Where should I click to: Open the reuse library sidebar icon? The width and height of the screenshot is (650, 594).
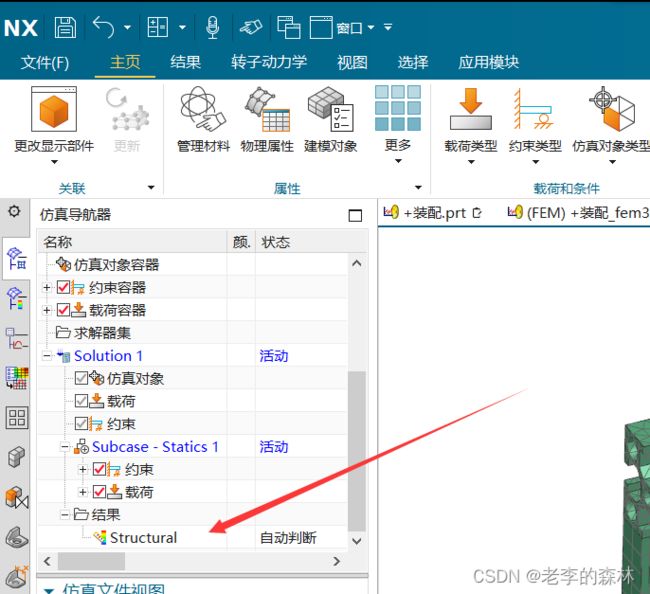coord(17,537)
